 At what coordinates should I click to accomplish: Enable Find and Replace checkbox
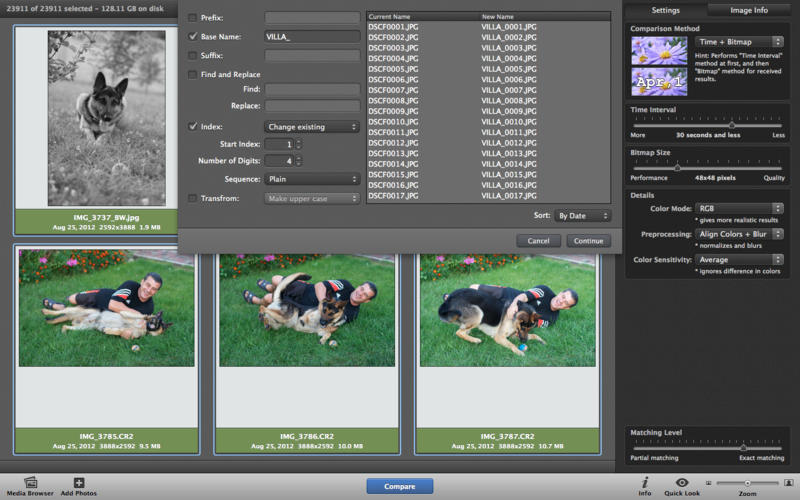click(192, 74)
